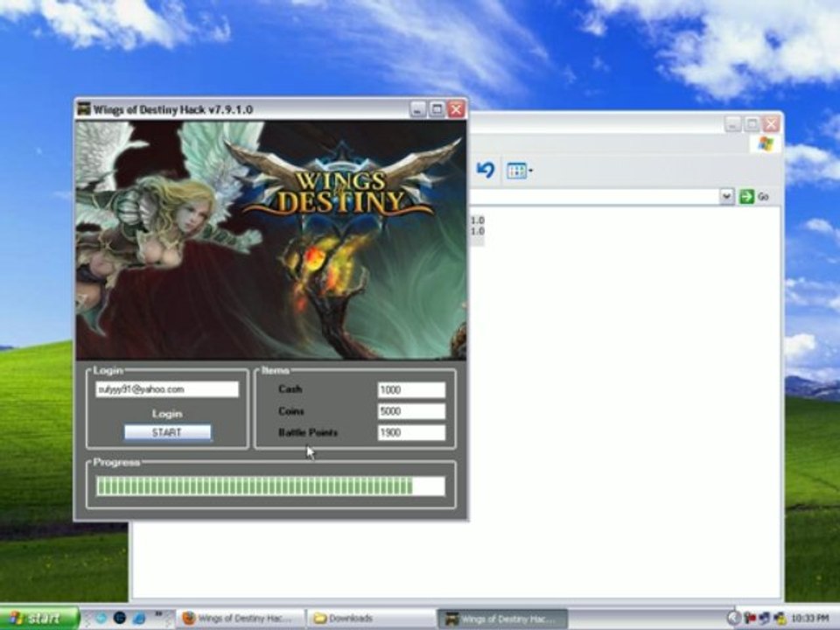
Task: Close the Wings of Destiny Hack window
Action: coord(457,109)
